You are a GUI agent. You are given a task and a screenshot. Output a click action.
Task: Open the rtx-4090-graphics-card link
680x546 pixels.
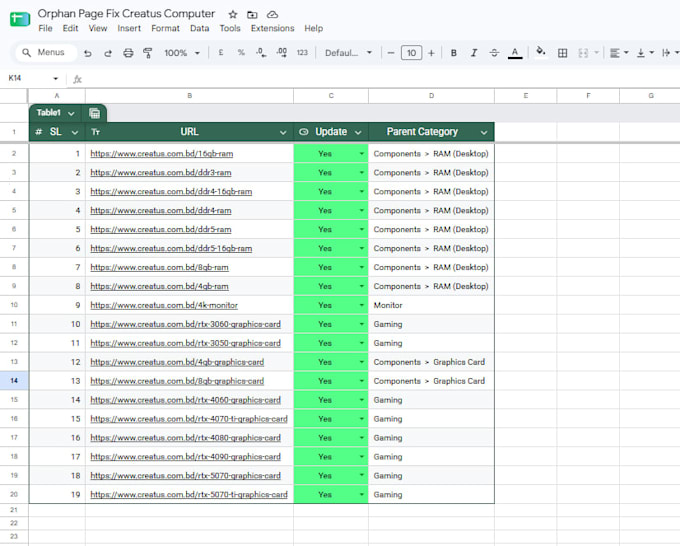tap(185, 457)
